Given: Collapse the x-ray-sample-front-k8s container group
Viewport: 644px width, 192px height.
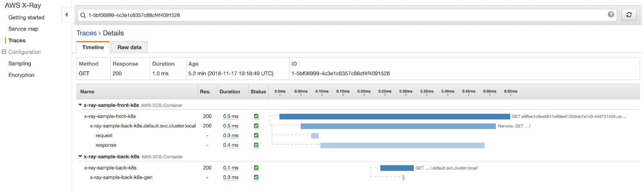Looking at the screenshot, I should [x=80, y=105].
